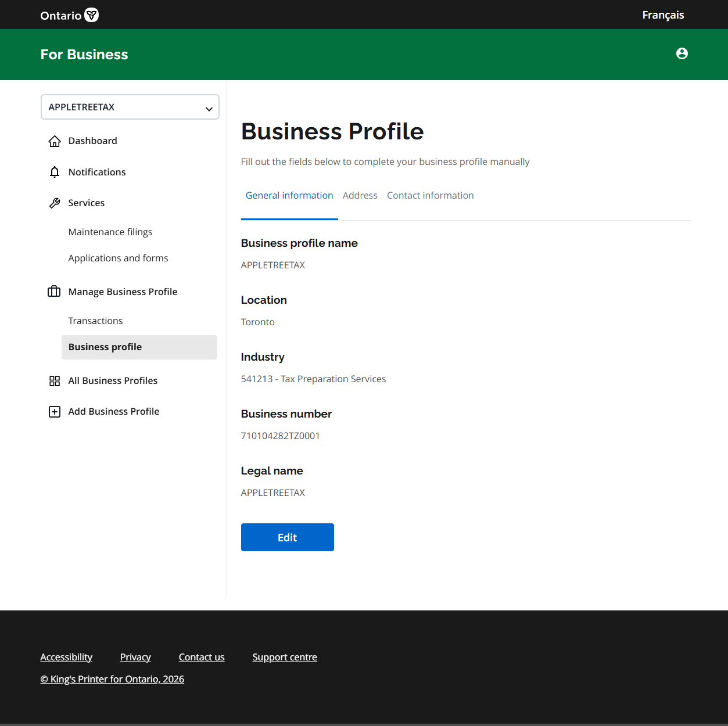Click the Add Business Profile plus icon
This screenshot has height=726, width=728.
click(x=55, y=412)
